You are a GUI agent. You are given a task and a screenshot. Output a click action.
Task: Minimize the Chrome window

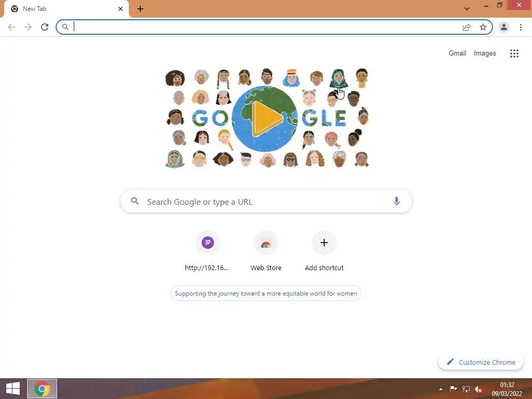pos(486,5)
